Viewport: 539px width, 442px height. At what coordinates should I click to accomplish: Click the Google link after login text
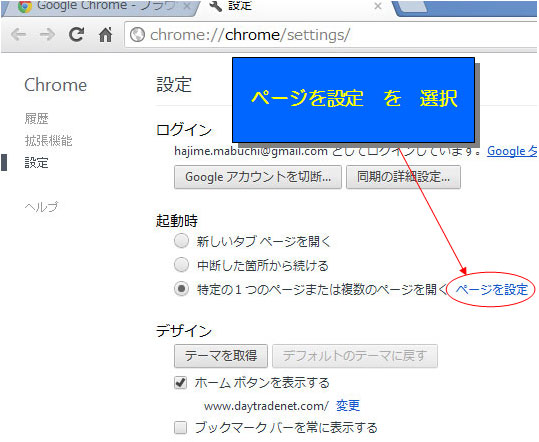pyautogui.click(x=512, y=151)
